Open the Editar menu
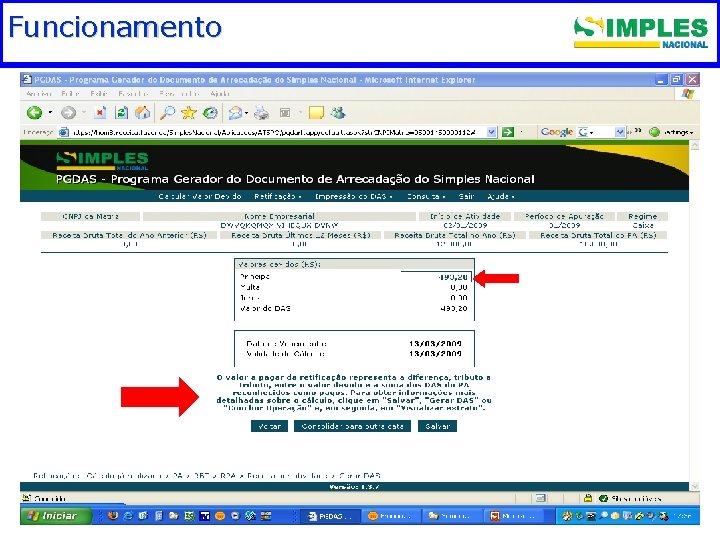 [x=70, y=94]
